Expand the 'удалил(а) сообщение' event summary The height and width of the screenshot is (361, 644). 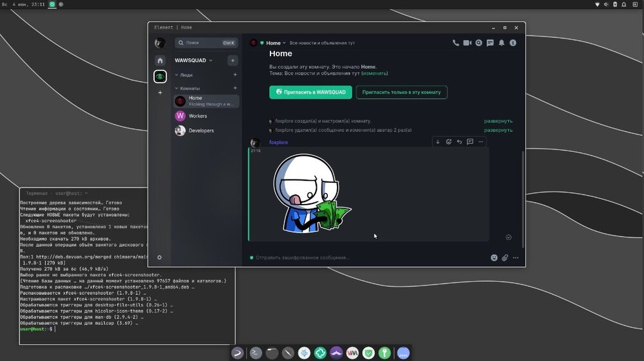point(498,130)
